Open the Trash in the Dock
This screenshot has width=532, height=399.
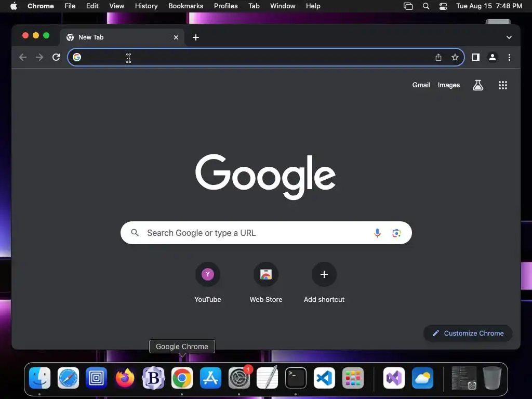click(493, 378)
